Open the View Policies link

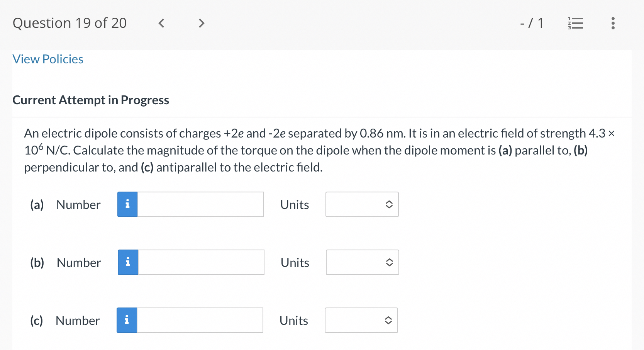click(48, 59)
